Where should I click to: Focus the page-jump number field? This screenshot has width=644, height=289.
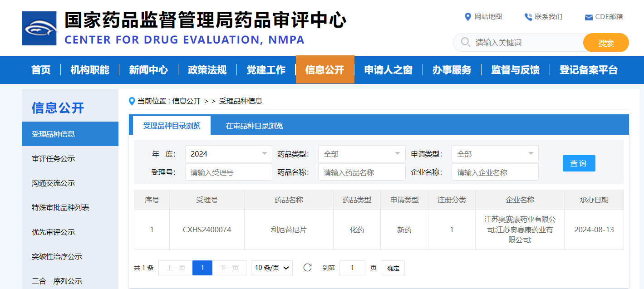click(x=352, y=268)
